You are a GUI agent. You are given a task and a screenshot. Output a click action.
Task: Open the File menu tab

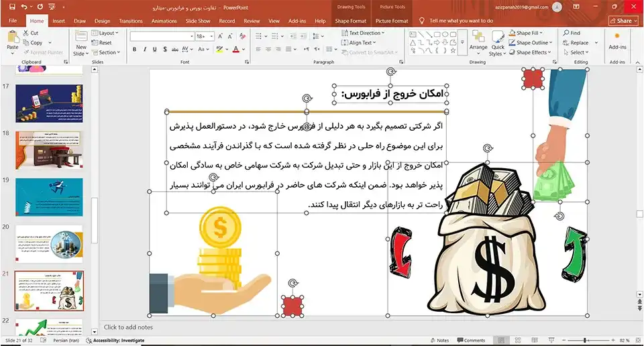[13, 21]
